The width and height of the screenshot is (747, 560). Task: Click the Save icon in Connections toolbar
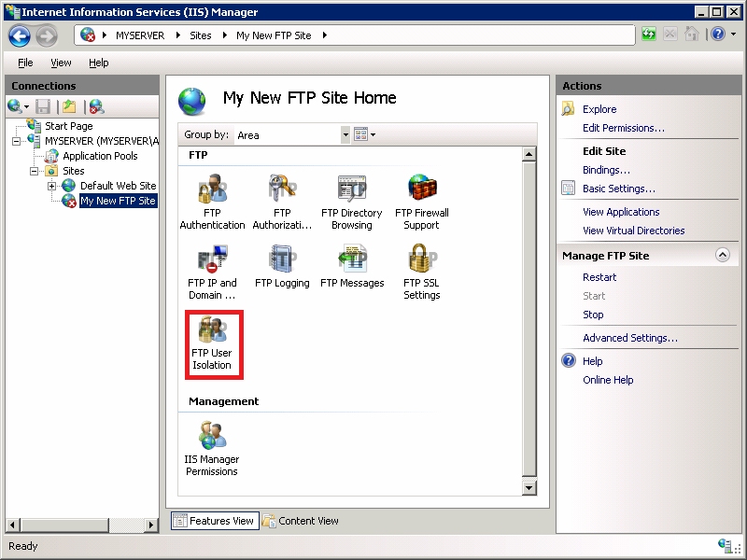(x=43, y=106)
